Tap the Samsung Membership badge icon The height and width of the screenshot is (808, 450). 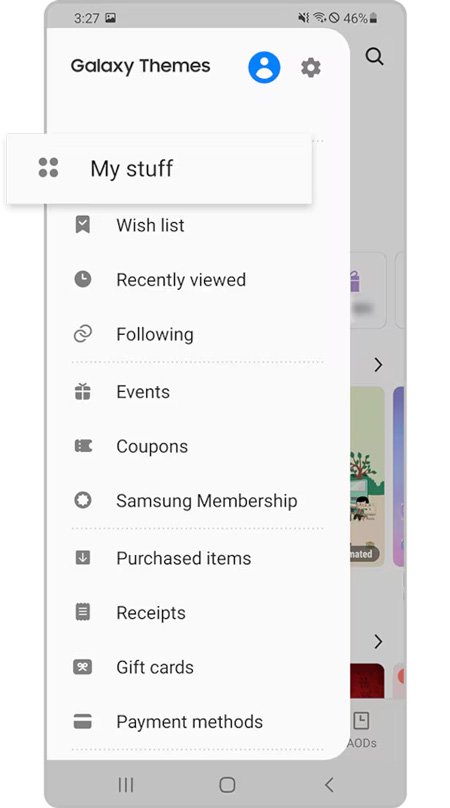pos(82,500)
